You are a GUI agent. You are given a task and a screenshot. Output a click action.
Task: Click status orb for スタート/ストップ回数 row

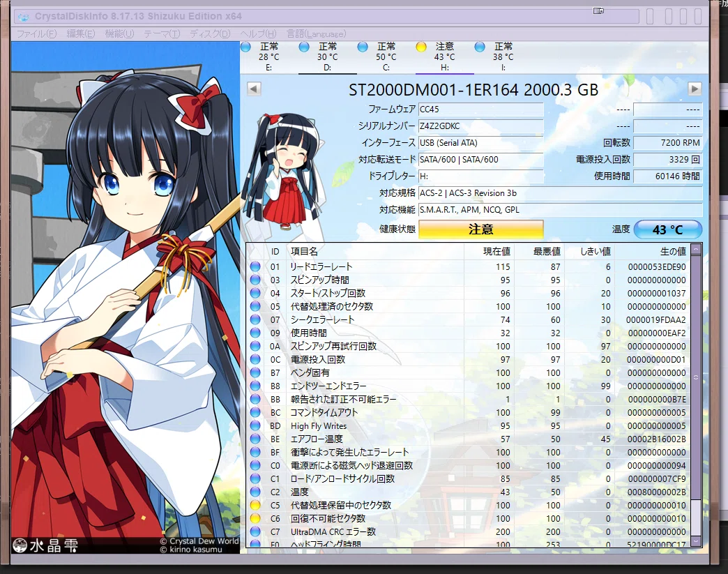tap(255, 293)
